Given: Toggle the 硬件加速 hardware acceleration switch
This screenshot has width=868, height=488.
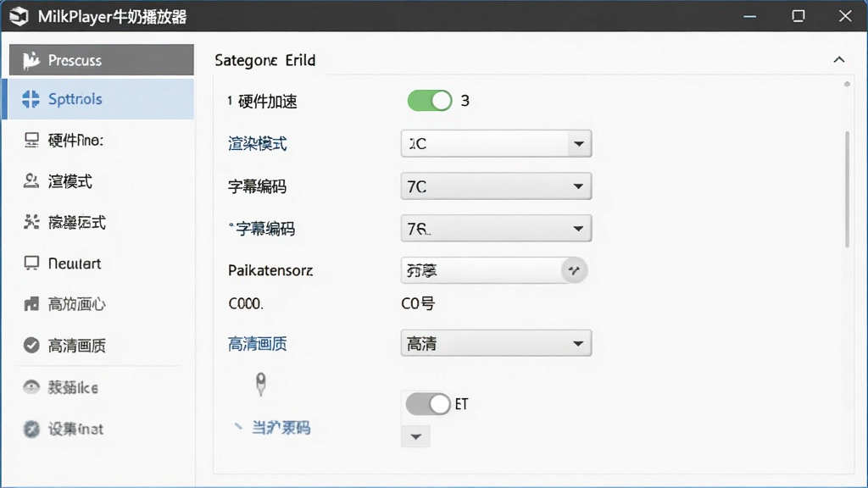Looking at the screenshot, I should (x=430, y=101).
